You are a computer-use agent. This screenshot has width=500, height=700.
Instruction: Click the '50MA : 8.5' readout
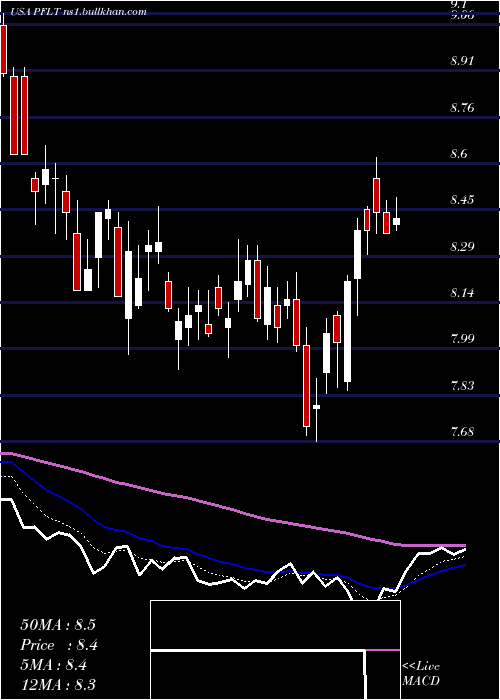coord(58,625)
